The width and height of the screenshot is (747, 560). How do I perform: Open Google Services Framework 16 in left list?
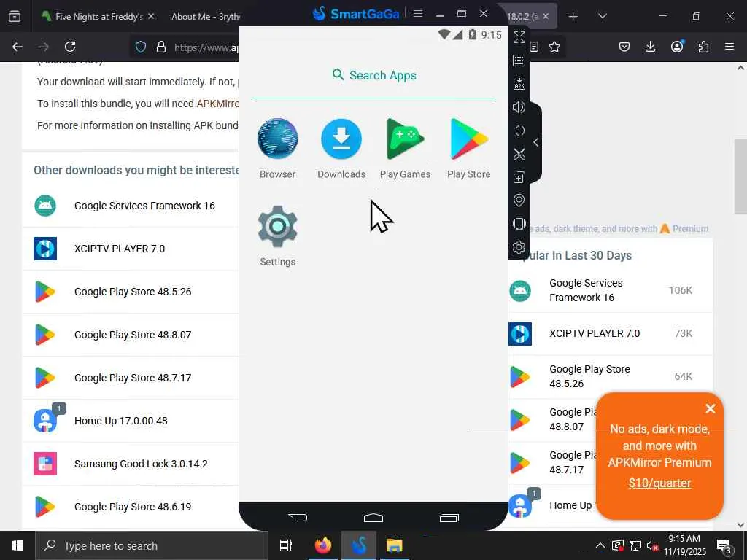(144, 206)
